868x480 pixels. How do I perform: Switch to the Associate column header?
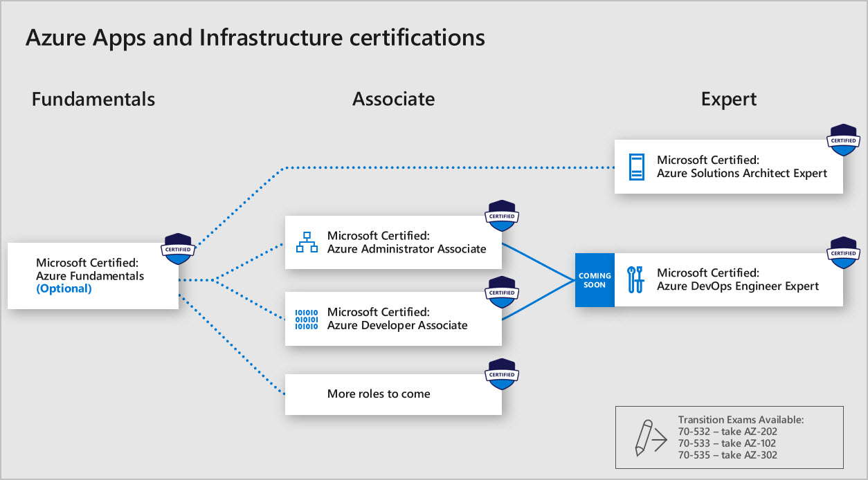(x=393, y=99)
